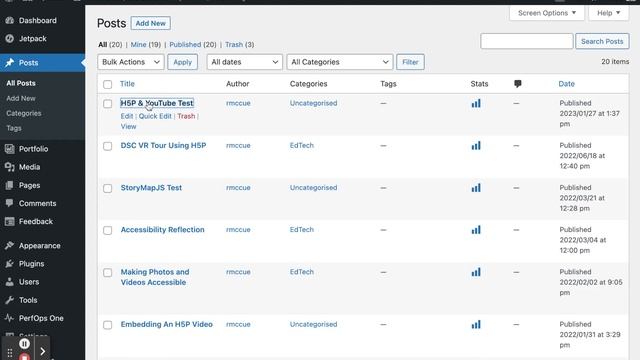Filter by EdTech category on DSC VR Tour row

point(302,145)
